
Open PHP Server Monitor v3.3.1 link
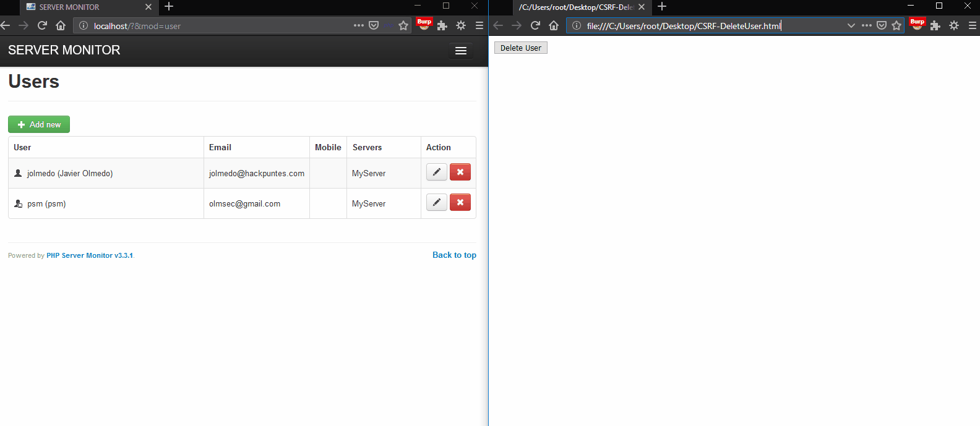coord(90,255)
